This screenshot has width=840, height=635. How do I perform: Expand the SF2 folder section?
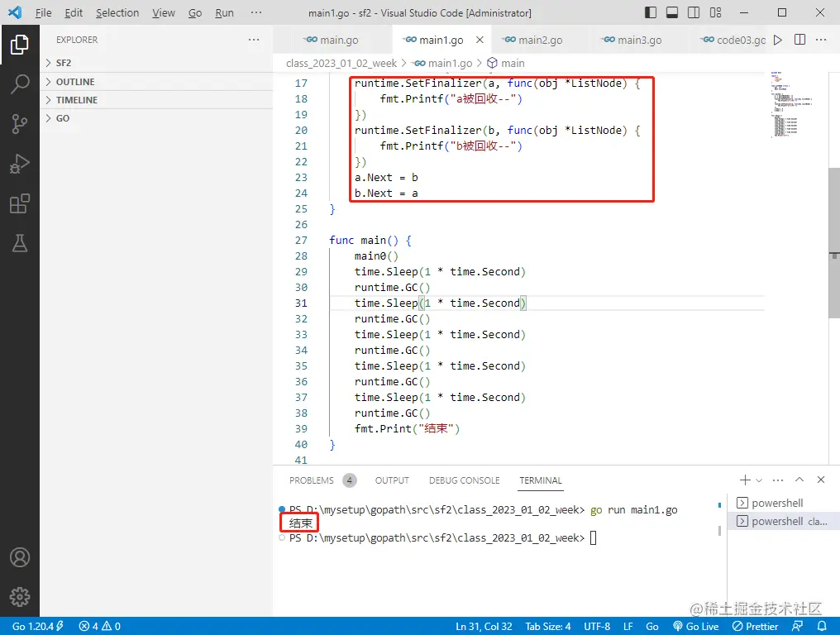[x=156, y=63]
